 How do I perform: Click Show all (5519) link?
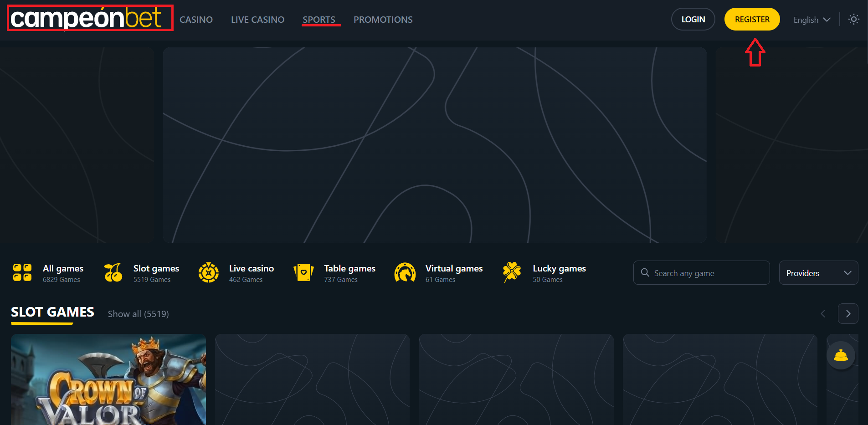[x=139, y=314]
